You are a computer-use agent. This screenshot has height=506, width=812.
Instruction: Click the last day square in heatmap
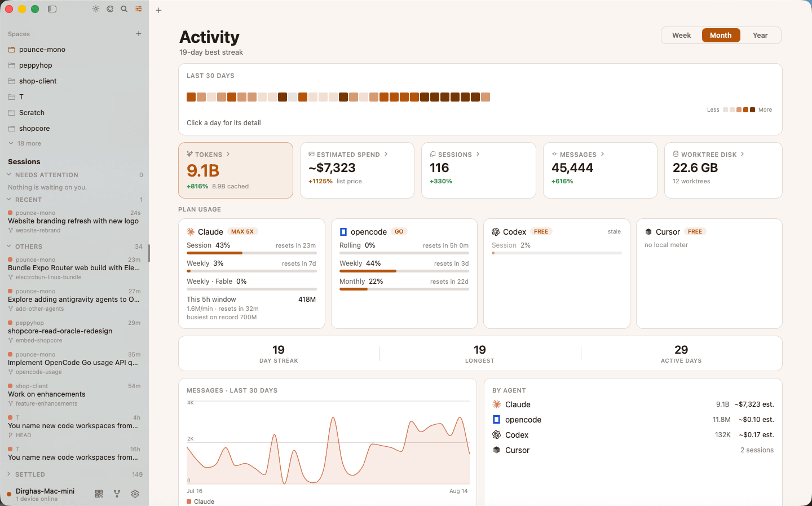[x=486, y=97]
